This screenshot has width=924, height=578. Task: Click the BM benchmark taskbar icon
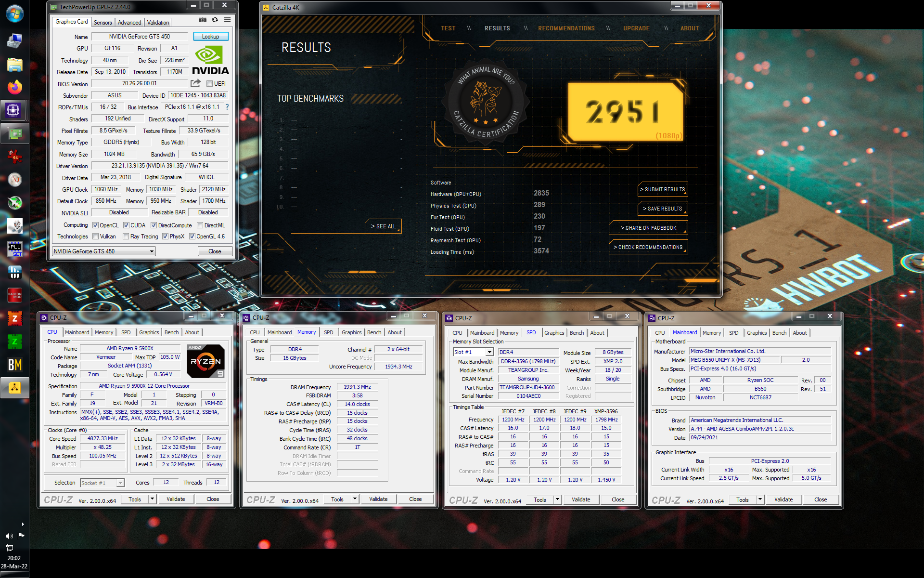coord(14,365)
